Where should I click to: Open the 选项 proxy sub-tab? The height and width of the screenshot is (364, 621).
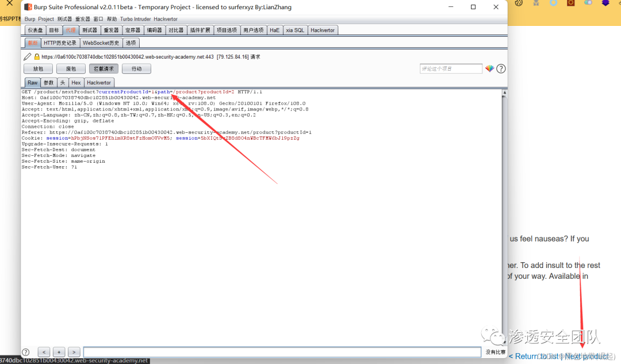131,43
